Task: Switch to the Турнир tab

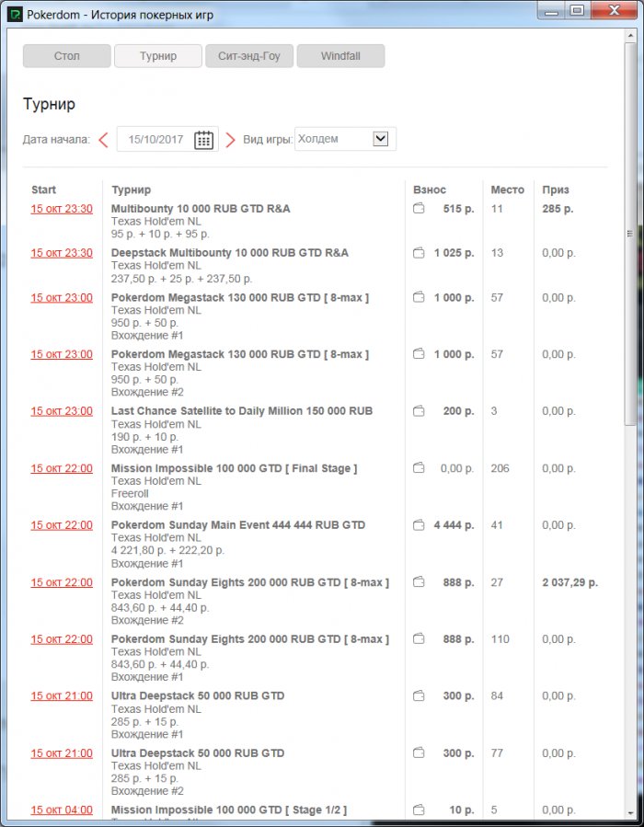Action: [158, 56]
